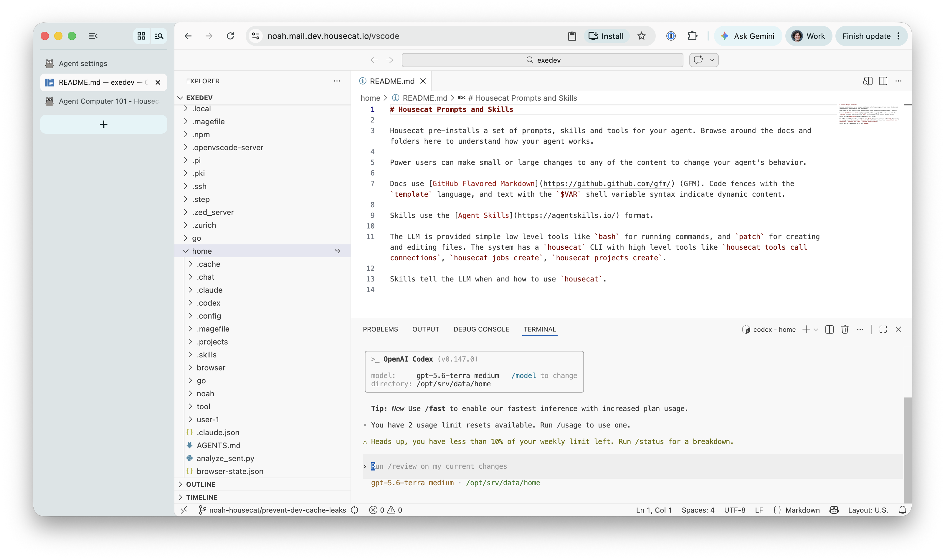Collapse the EXEDEV explorer section
This screenshot has width=945, height=560.
pyautogui.click(x=181, y=98)
